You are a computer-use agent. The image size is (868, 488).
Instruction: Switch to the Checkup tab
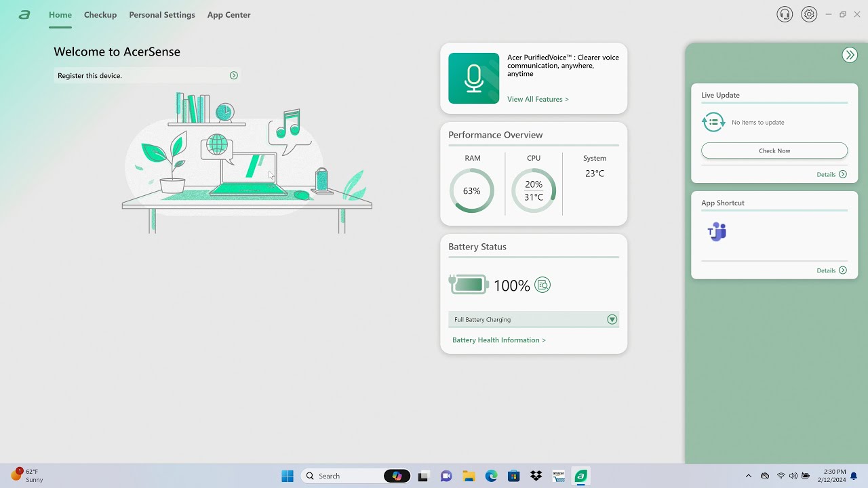(x=100, y=15)
